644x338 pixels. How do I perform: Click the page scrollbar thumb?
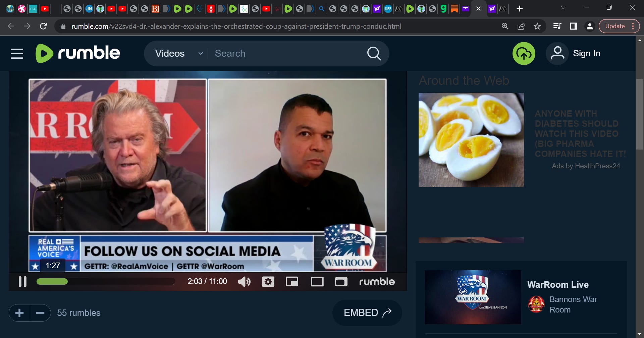coord(640,114)
